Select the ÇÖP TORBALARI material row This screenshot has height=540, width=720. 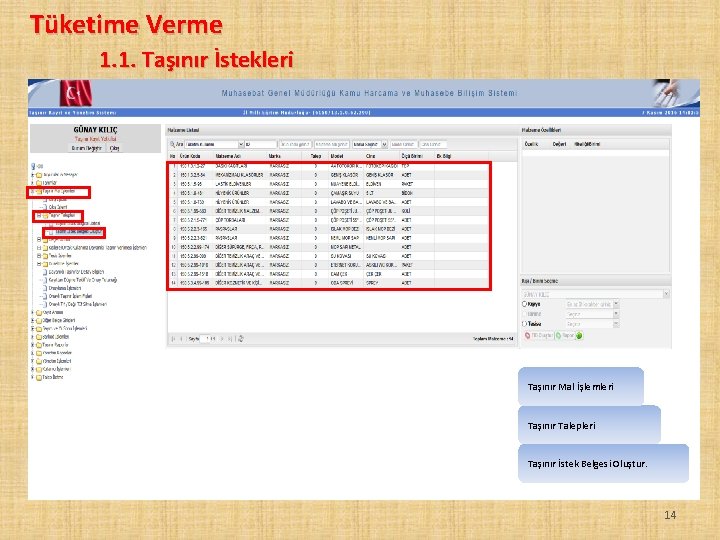pyautogui.click(x=329, y=220)
